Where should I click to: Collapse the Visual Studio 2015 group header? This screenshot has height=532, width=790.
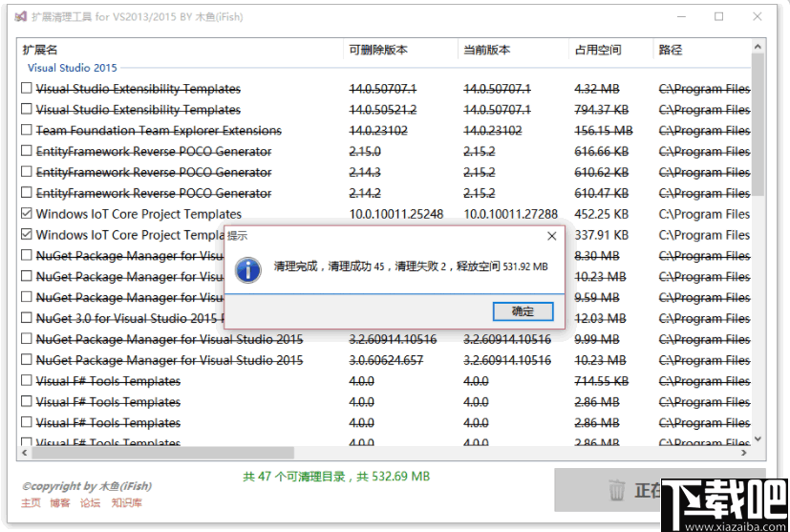[x=72, y=68]
